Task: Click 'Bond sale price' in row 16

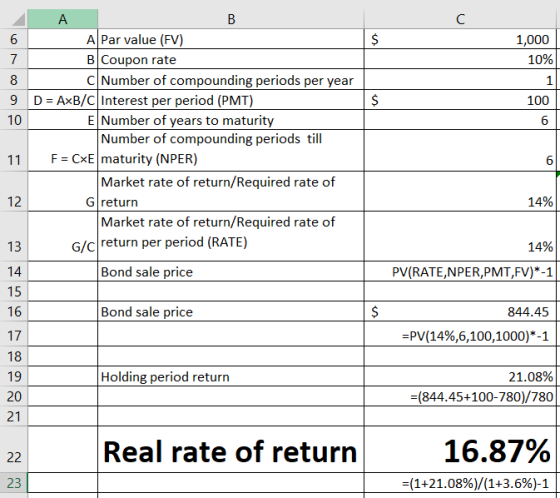Action: point(231,312)
